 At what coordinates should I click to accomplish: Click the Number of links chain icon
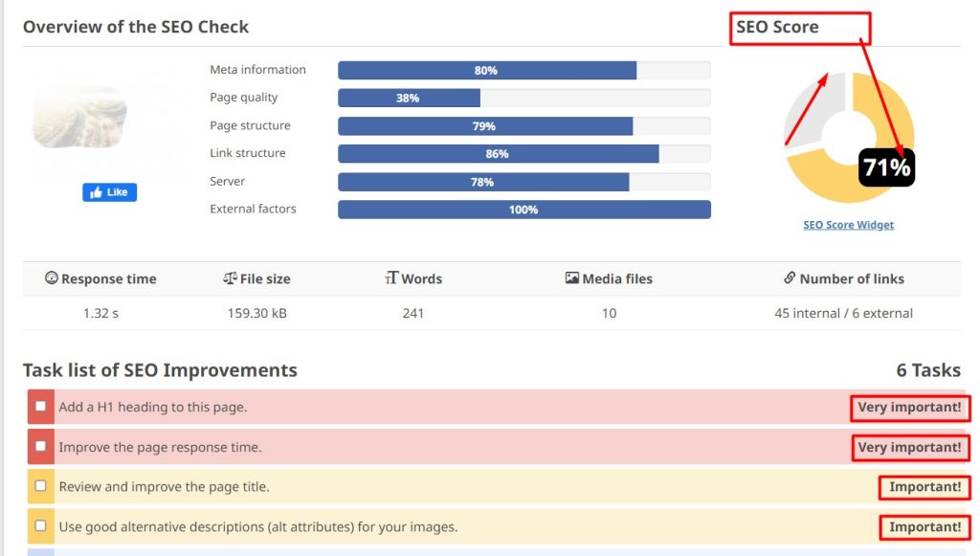point(790,278)
